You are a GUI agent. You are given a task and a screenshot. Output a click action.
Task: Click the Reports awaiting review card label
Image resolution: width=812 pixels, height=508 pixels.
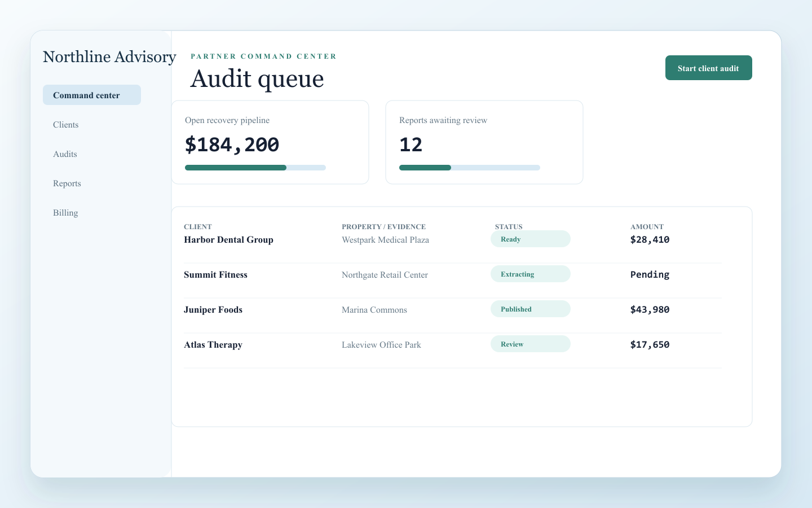click(443, 120)
